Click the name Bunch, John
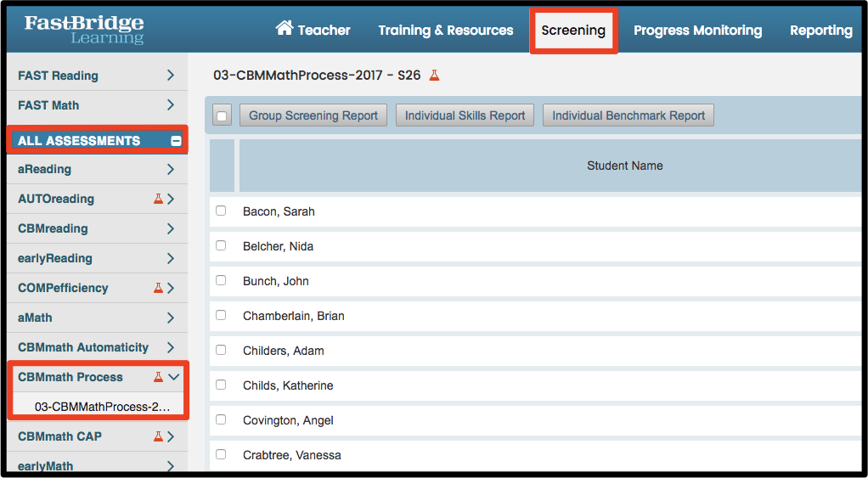Image resolution: width=868 pixels, height=478 pixels. pyautogui.click(x=276, y=281)
